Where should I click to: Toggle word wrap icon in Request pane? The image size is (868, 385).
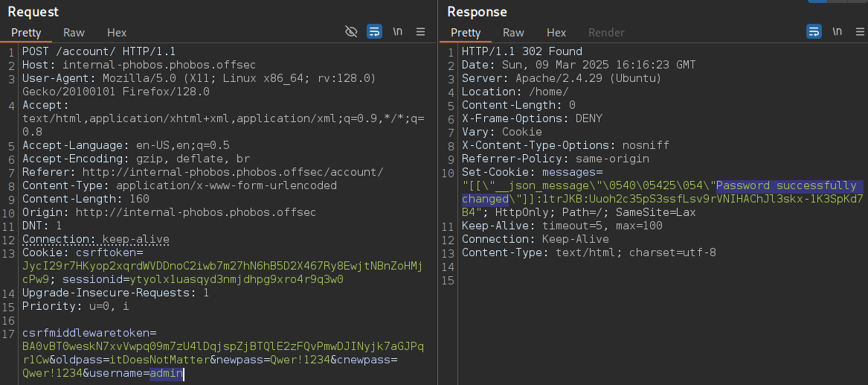(375, 31)
